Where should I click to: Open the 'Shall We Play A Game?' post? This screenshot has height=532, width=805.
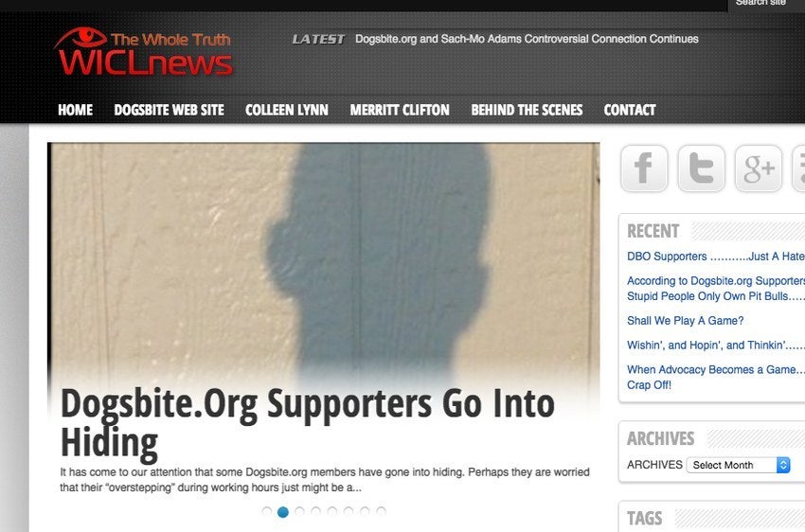[x=685, y=321]
